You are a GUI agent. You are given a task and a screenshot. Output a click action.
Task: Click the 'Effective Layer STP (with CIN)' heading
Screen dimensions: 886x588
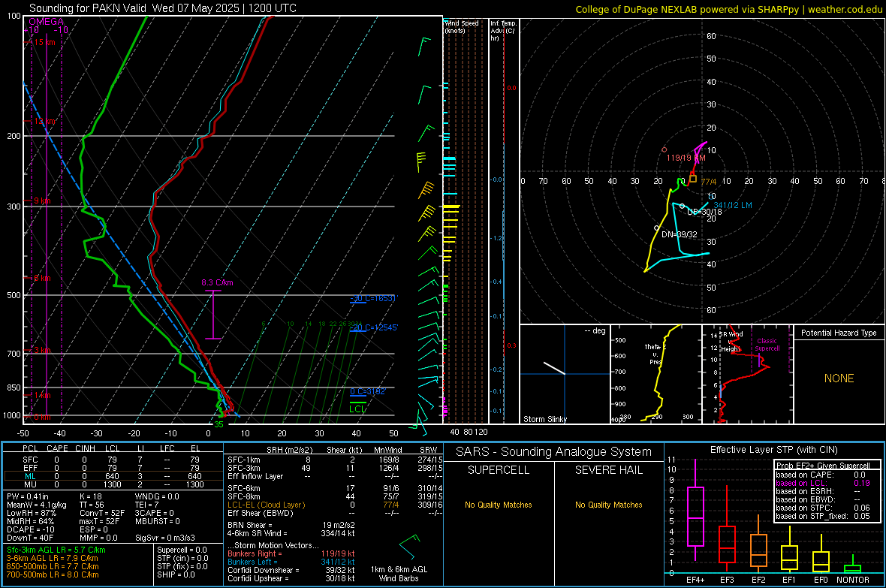[773, 450]
